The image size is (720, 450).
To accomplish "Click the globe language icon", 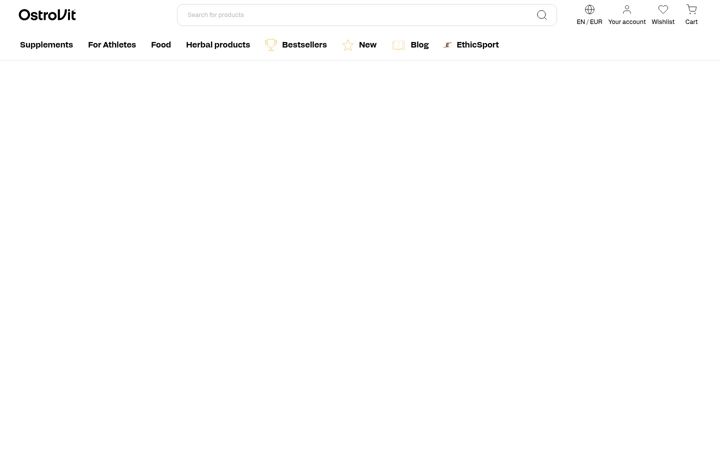I will click(x=590, y=9).
